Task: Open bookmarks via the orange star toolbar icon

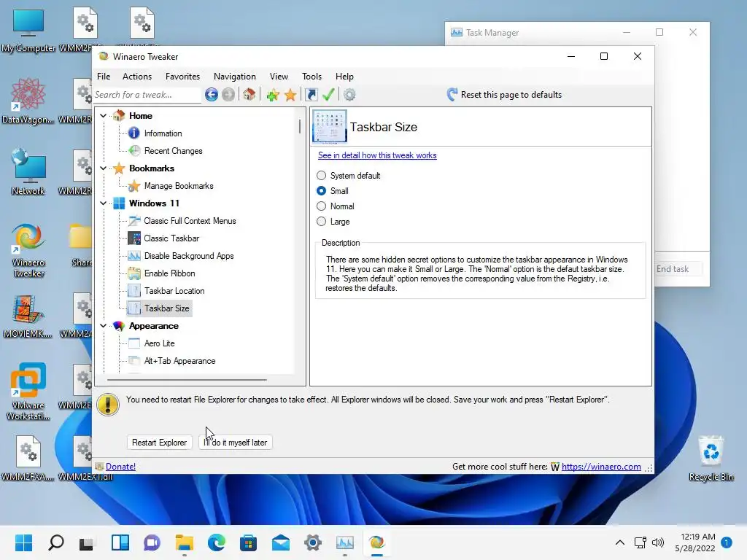Action: coord(290,95)
